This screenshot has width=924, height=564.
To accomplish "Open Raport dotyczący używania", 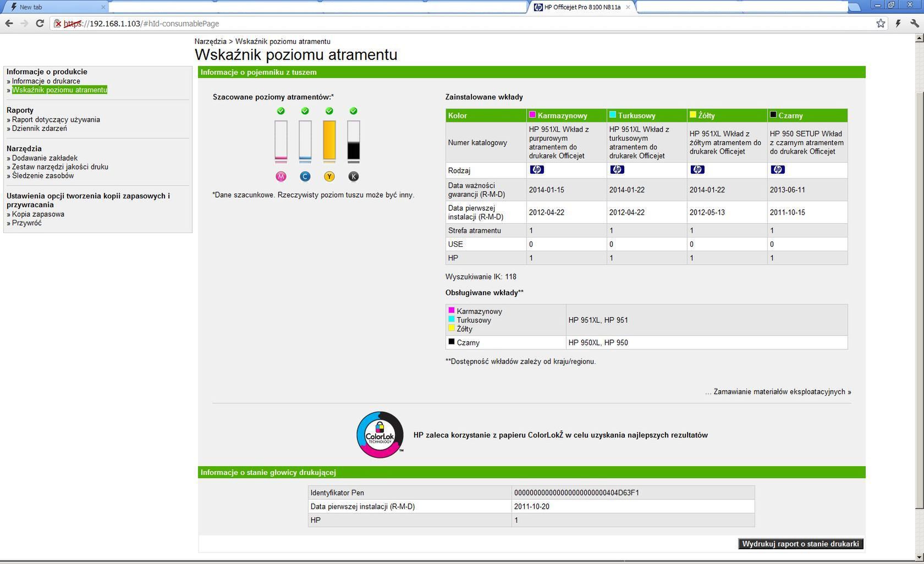I will 56,119.
